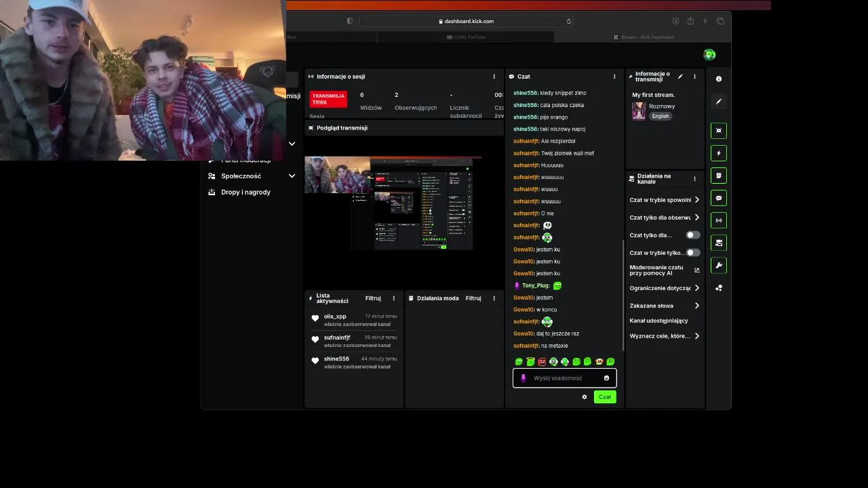
Task: Toggle the broadcast signal widget icon in sidebar
Action: tap(719, 220)
